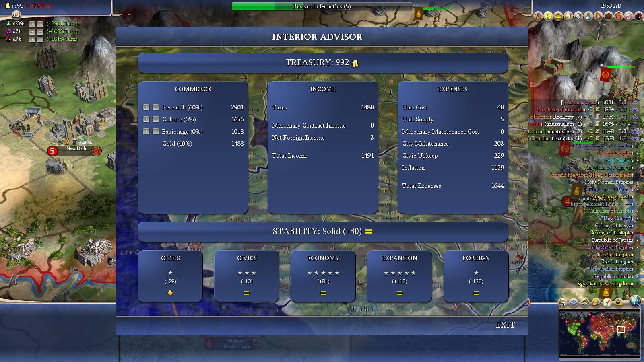Image resolution: width=644 pixels, height=362 pixels.
Task: Toggle the bare map terrain icon
Action: click(585, 303)
